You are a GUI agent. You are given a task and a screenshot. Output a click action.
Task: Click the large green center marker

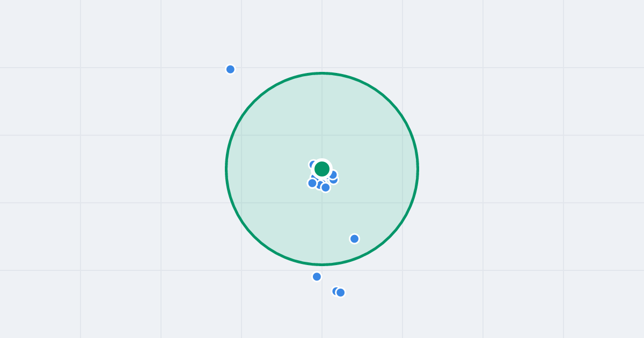coord(322,169)
